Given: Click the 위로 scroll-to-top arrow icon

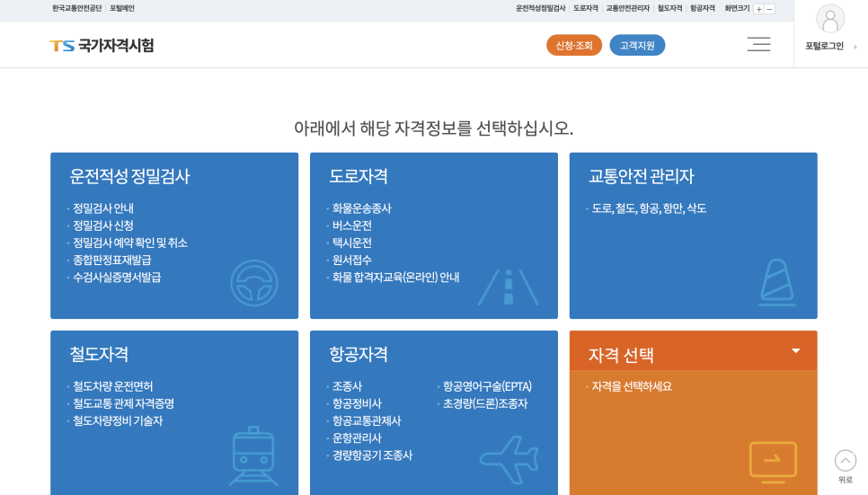Looking at the screenshot, I should coord(846,461).
